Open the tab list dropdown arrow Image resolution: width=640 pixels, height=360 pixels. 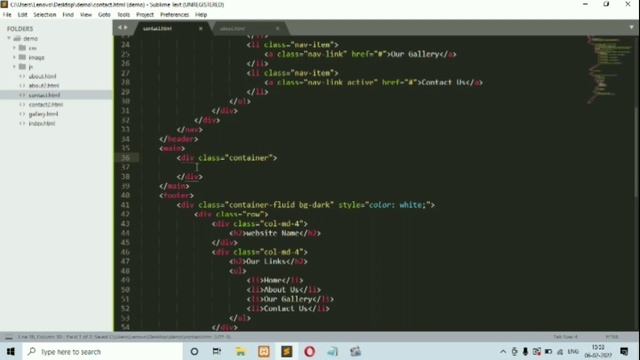(x=631, y=27)
